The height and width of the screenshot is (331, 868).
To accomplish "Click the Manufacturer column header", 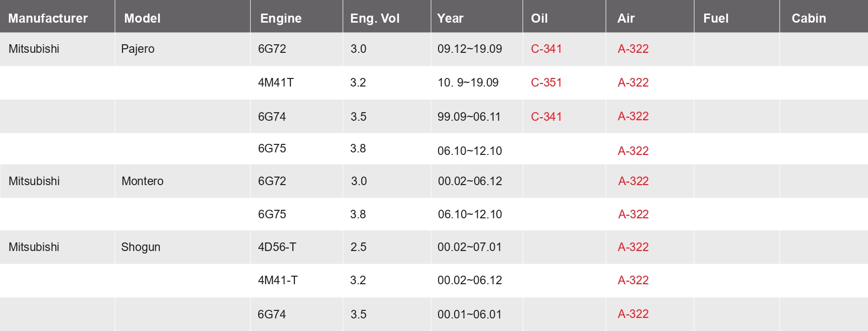I will click(48, 19).
